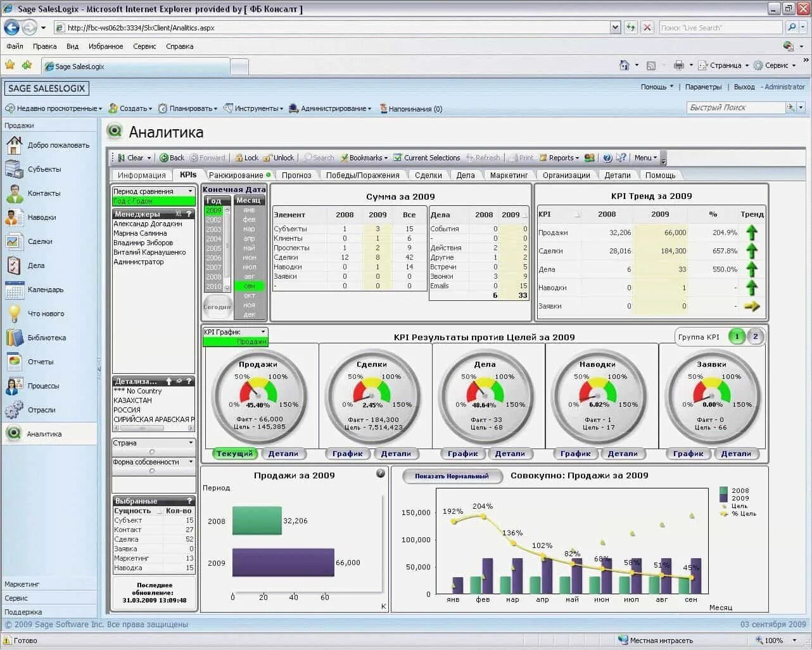Select Сегодня in date selector
Viewport: 812px width, 650px height.
point(217,307)
